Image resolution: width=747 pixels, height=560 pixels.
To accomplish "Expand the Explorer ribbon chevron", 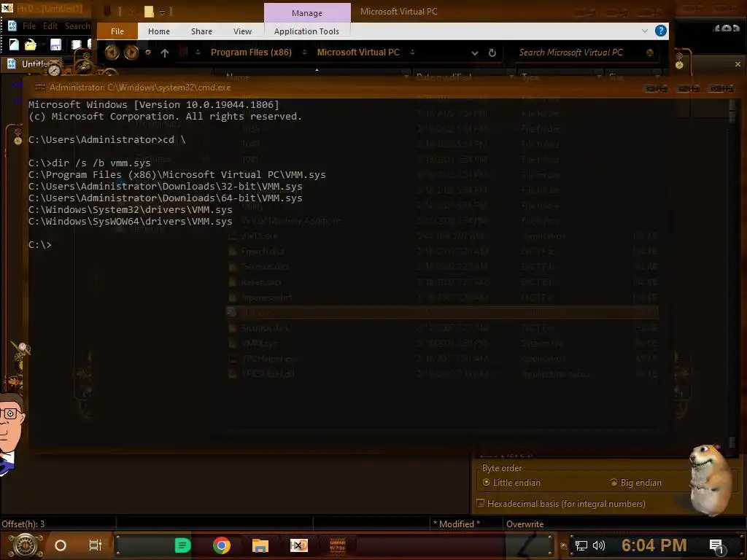I will [645, 31].
